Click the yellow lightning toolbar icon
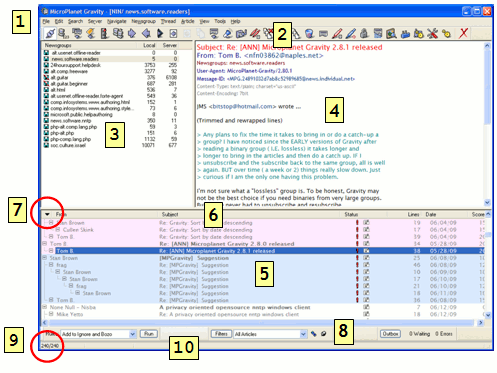This screenshot has height=373, width=497. tap(91, 33)
